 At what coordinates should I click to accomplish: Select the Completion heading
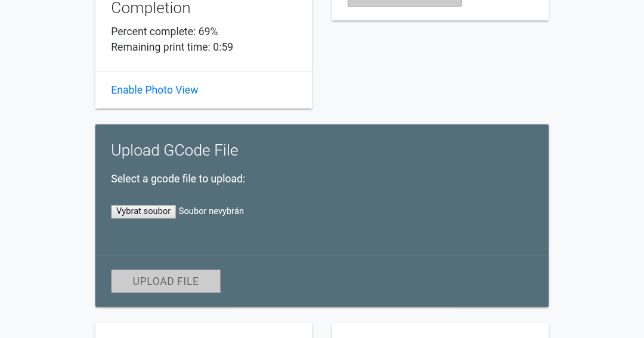point(151,8)
